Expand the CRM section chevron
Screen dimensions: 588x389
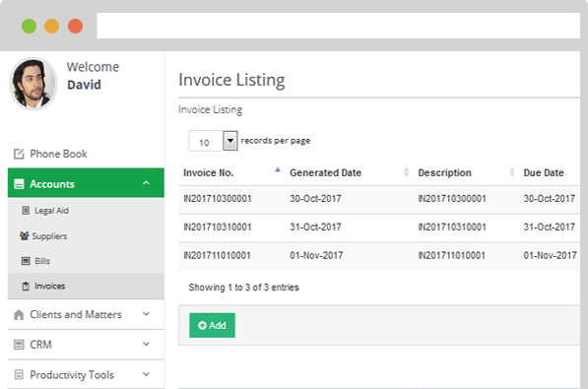click(x=146, y=344)
